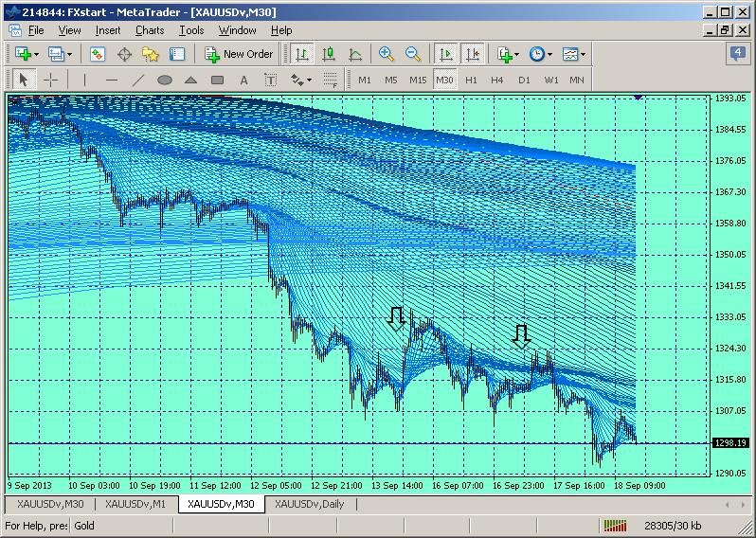The image size is (756, 538).
Task: Open the Charts menu
Action: coord(150,30)
